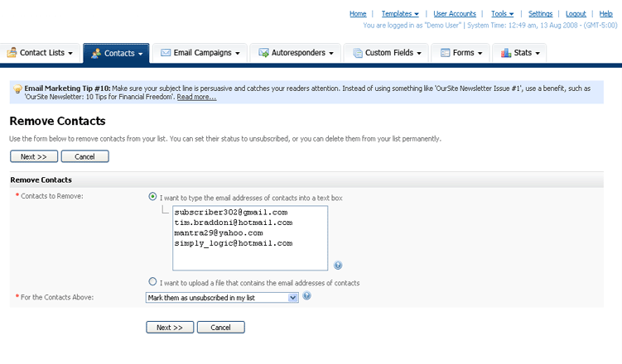Open the Email Campaigns tab
The image size is (622, 364).
200,53
